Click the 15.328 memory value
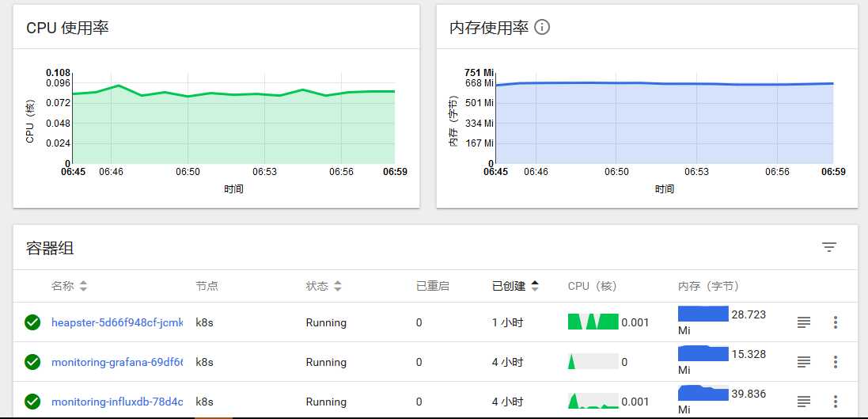Image resolution: width=868 pixels, height=419 pixels. pos(749,354)
